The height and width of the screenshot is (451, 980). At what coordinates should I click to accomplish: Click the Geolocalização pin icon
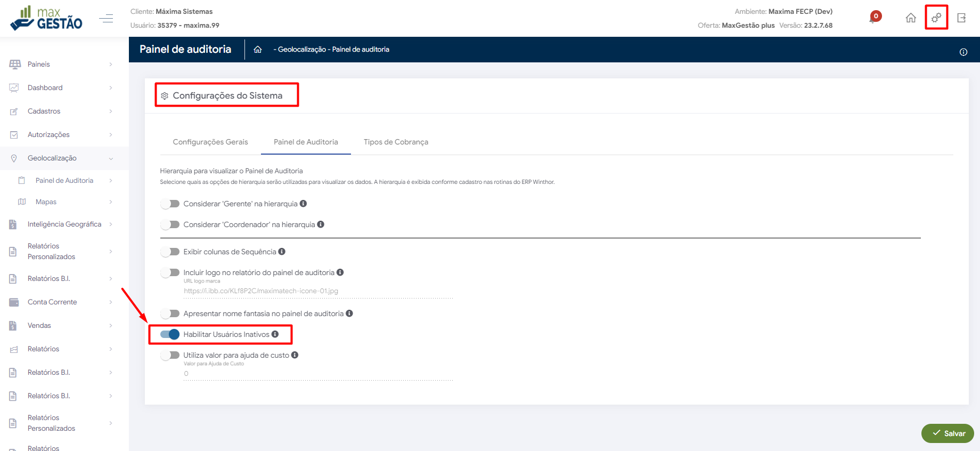[x=14, y=158]
